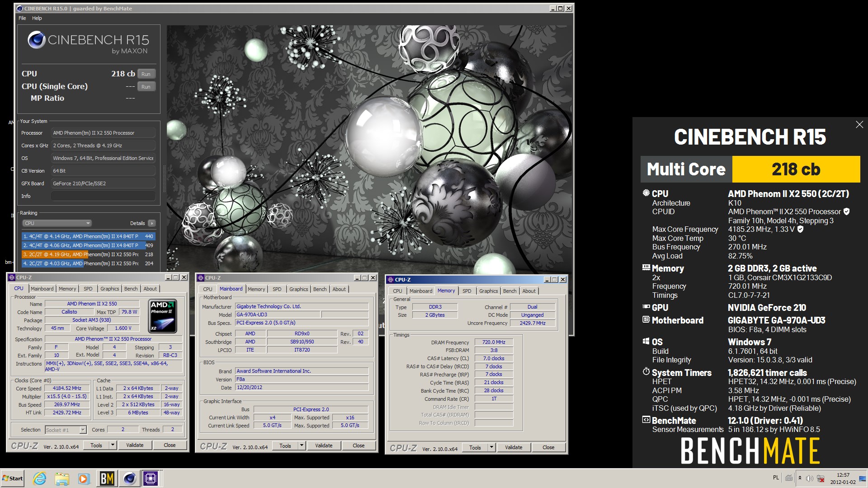Screen dimensions: 868x488
Task: Switch to CPU-Z via purple chip taskbar icon
Action: 151,478
